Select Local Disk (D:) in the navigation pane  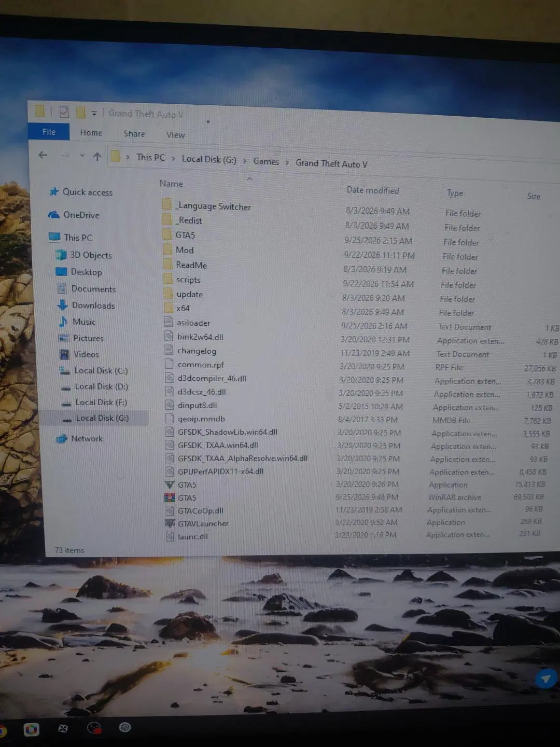101,386
